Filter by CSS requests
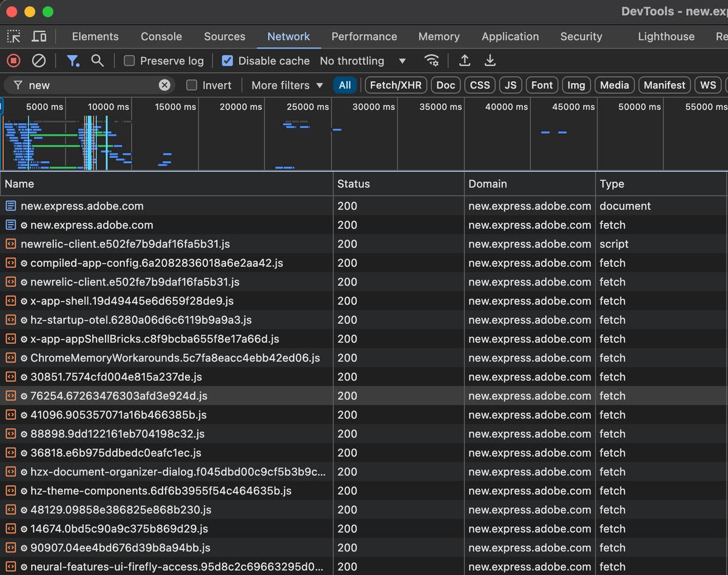 click(480, 85)
